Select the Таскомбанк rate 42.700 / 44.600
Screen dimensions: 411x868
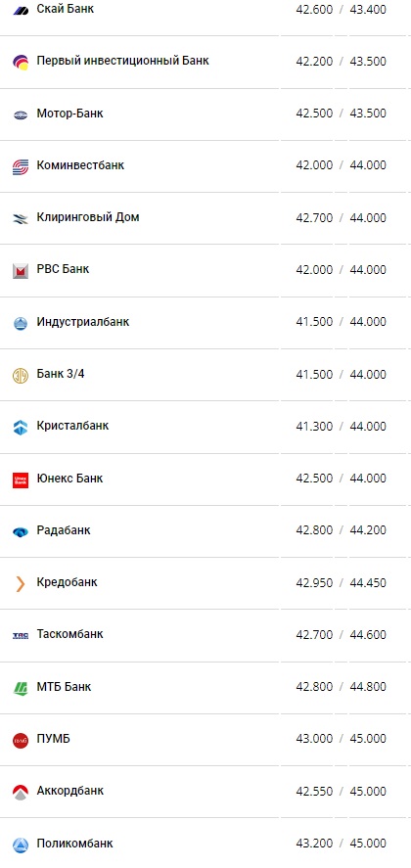341,635
